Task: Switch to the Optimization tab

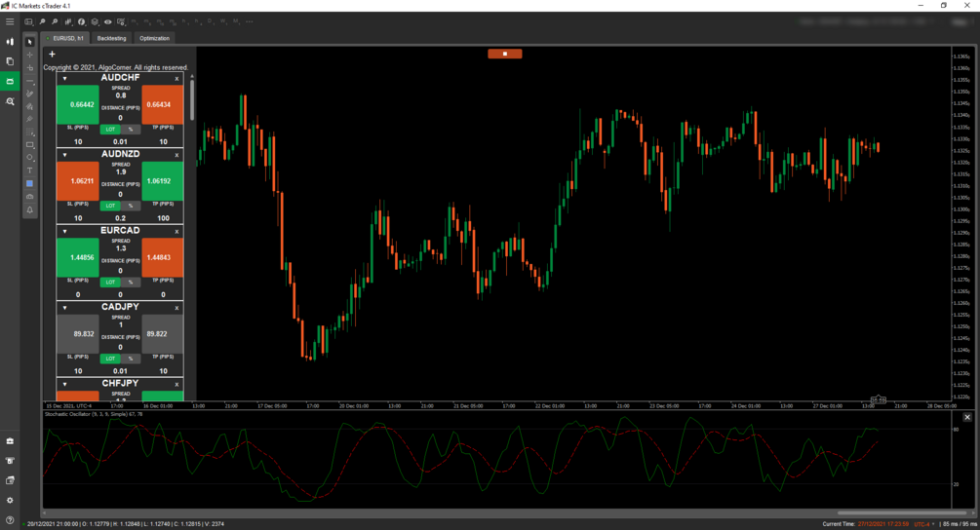Action: [154, 38]
